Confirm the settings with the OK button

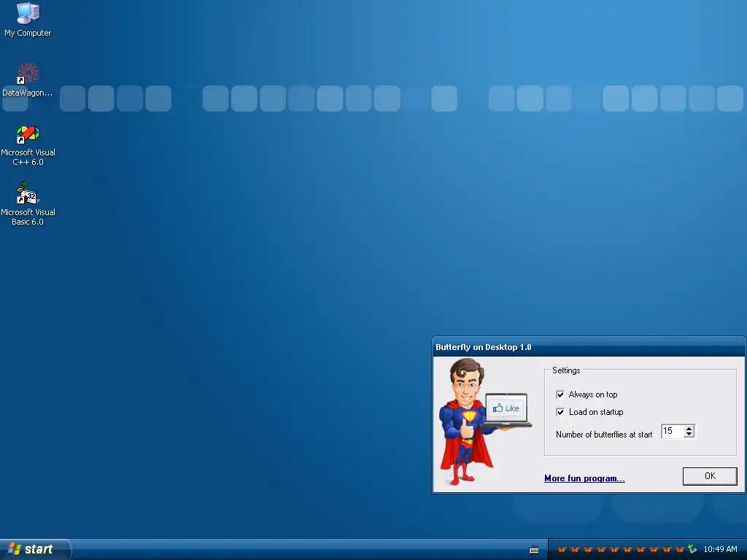click(x=710, y=475)
